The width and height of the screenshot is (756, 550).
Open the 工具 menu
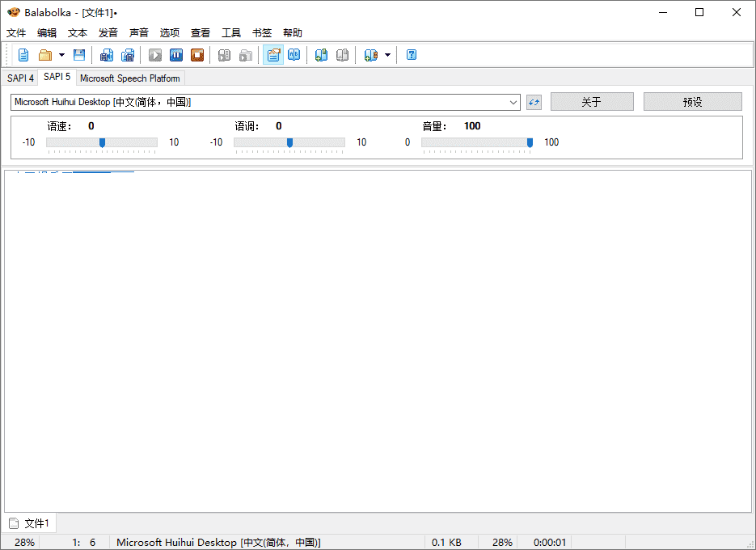pyautogui.click(x=231, y=32)
